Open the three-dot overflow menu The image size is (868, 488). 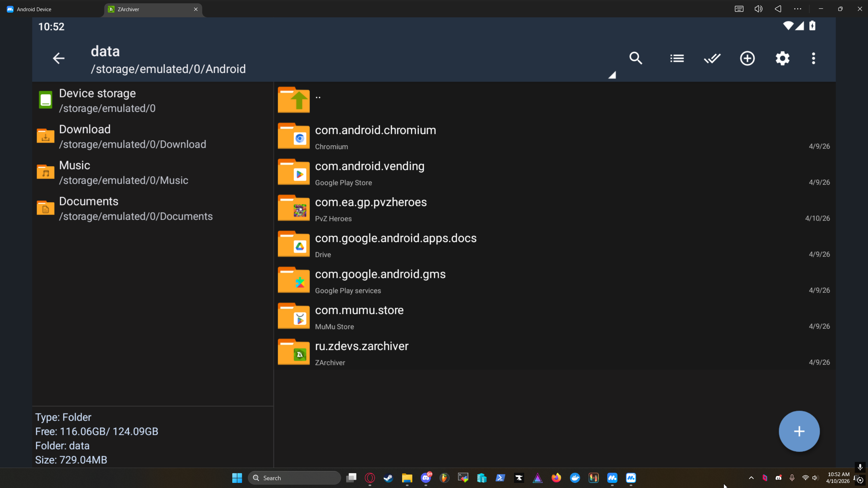813,58
